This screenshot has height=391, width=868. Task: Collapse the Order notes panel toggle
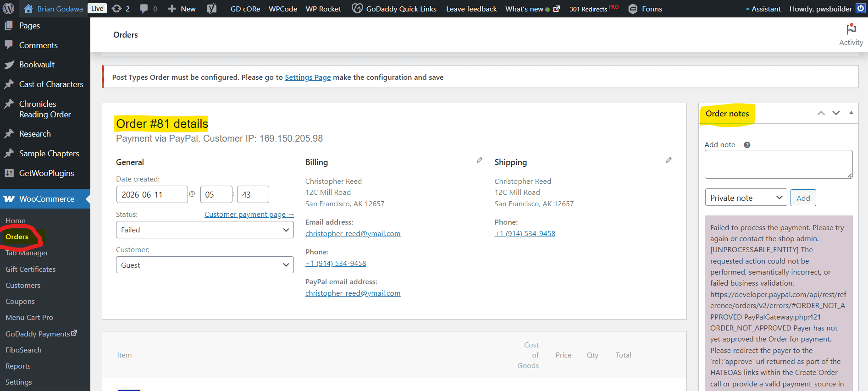click(851, 113)
